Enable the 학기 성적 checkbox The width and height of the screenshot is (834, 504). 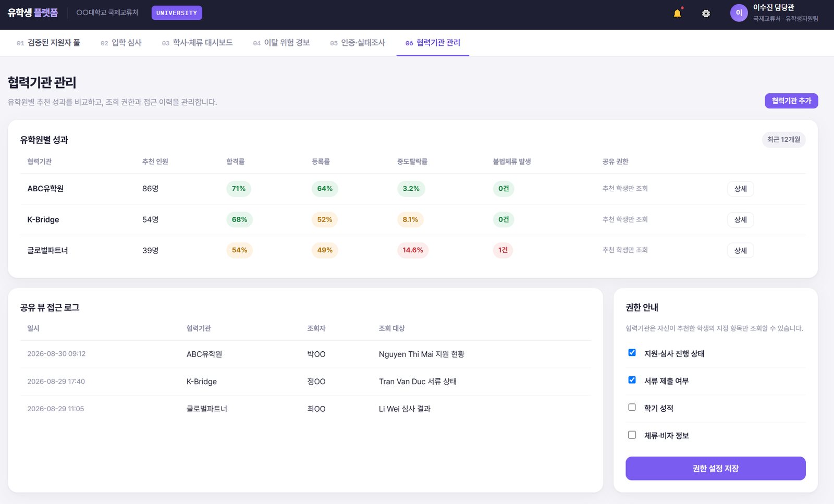(632, 408)
